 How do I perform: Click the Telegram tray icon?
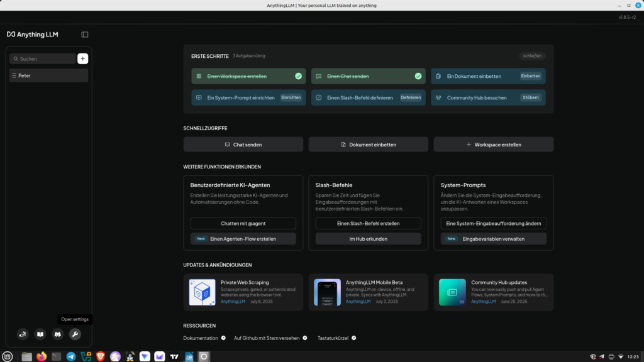point(602,357)
